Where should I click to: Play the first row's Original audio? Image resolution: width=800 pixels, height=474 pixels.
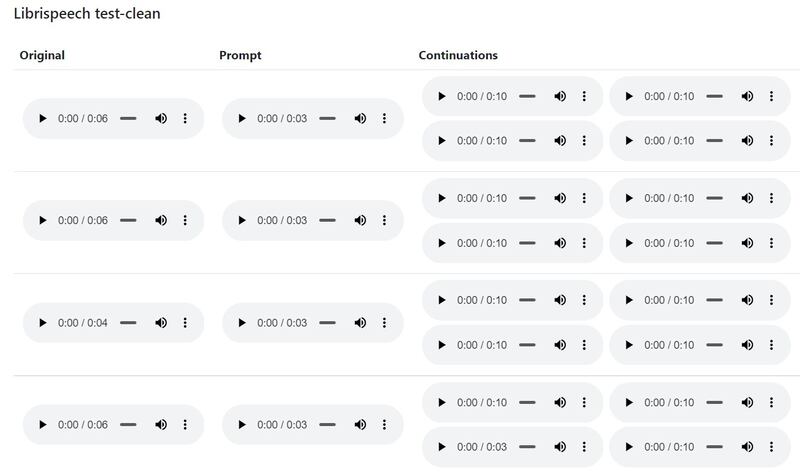[42, 118]
